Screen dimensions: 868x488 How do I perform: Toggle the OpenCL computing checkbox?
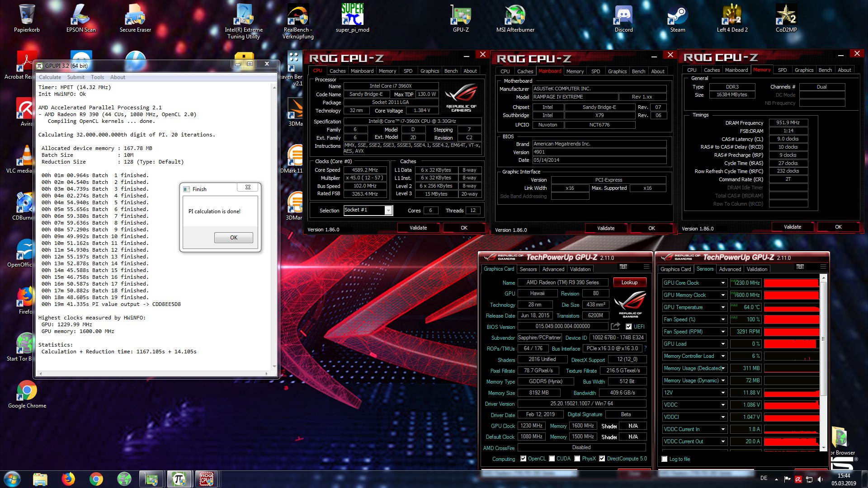[x=523, y=459]
